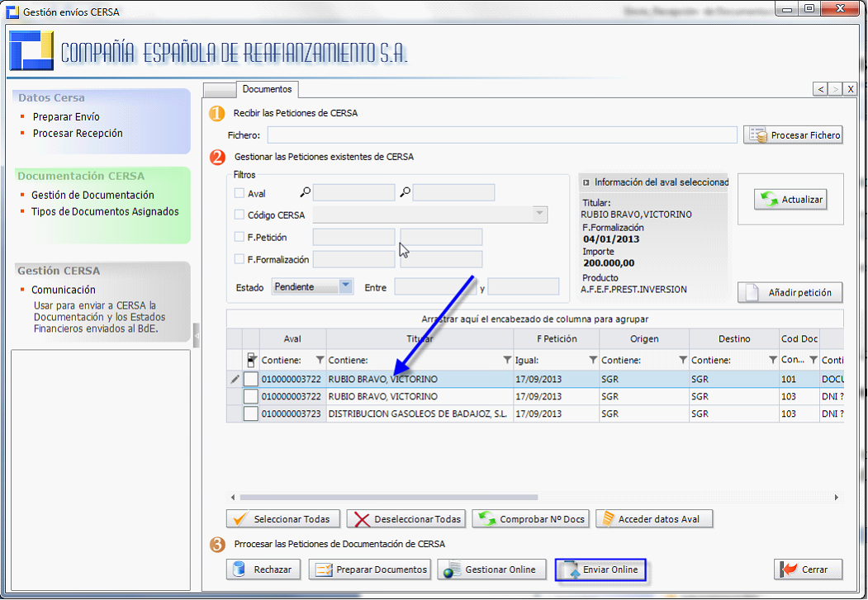
Task: Open the second magnifier lookup for Aval
Action: coord(406,192)
